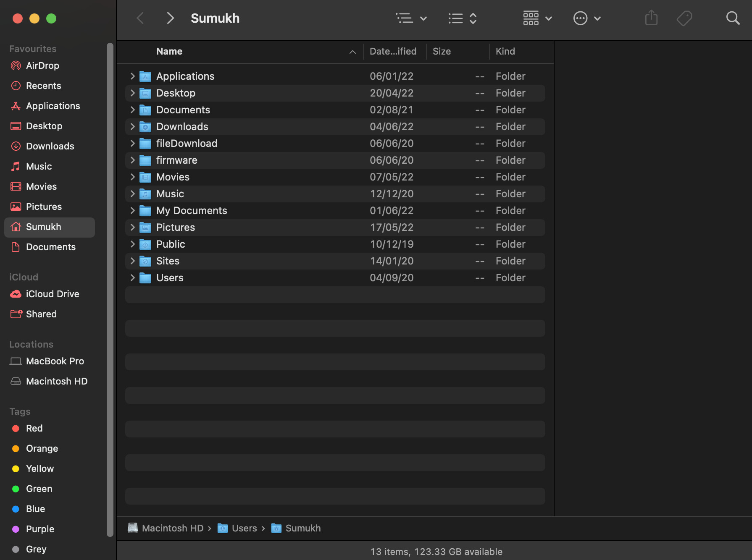Select AirDrop in the sidebar
The height and width of the screenshot is (560, 752).
point(42,65)
